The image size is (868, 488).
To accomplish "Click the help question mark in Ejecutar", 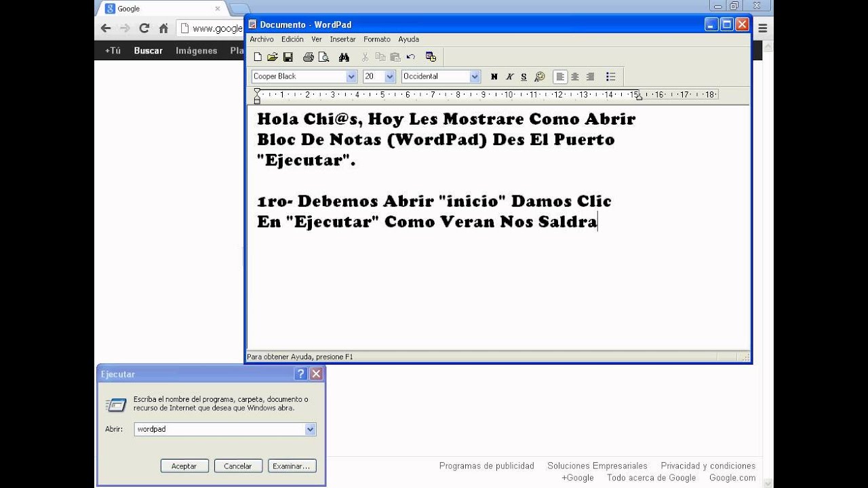I will point(301,373).
